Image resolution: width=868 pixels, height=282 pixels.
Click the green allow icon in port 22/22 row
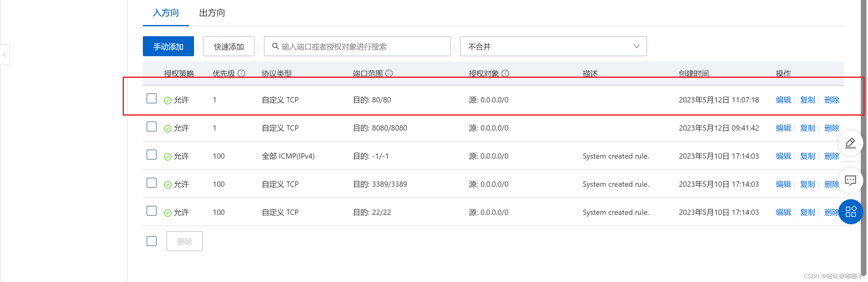167,212
